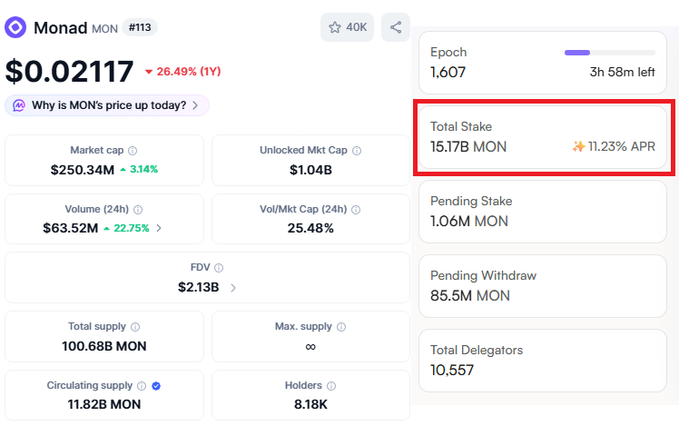This screenshot has width=679, height=426.
Task: Click the epoch number 1,607
Action: point(448,72)
